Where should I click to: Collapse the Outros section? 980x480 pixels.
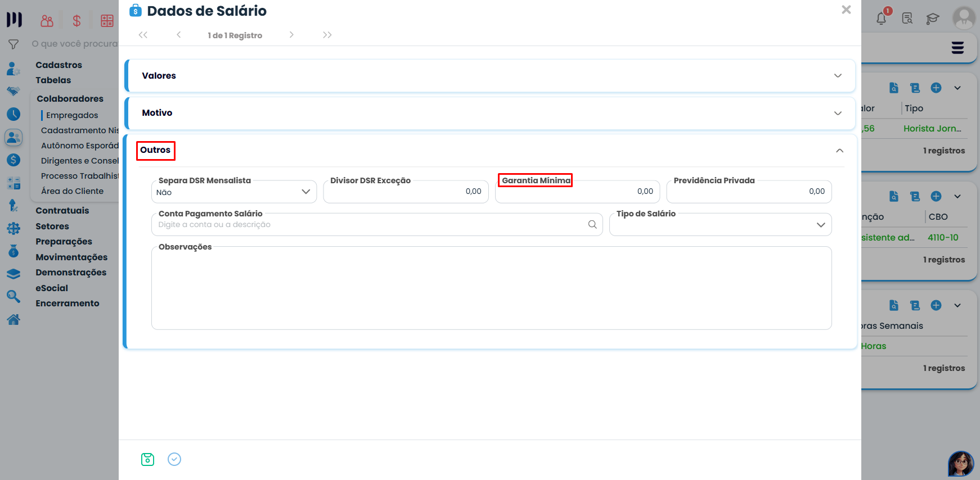point(839,151)
